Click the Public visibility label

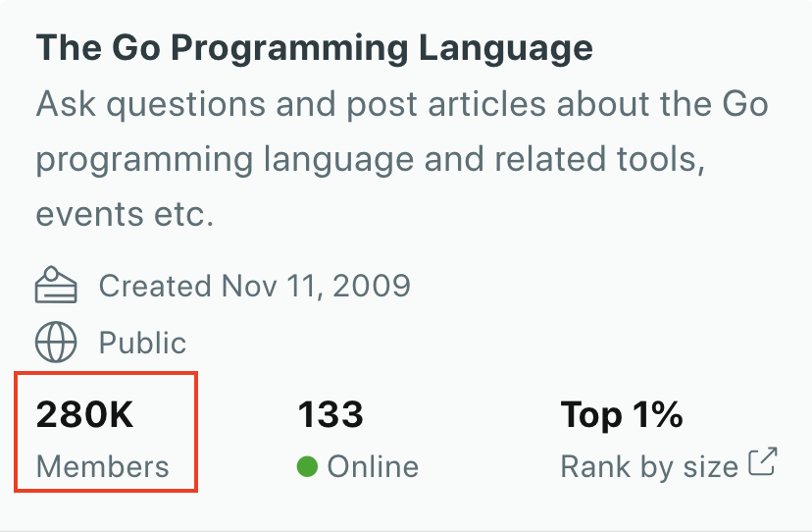click(x=142, y=344)
